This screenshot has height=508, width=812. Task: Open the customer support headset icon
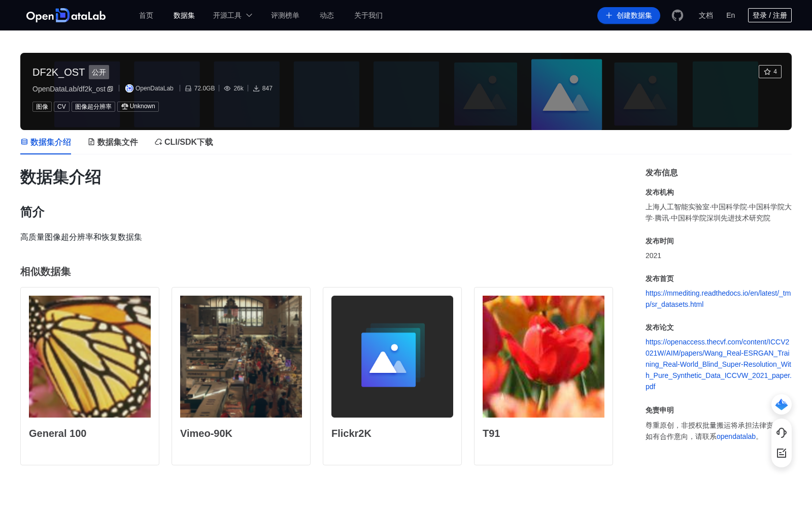point(782,433)
